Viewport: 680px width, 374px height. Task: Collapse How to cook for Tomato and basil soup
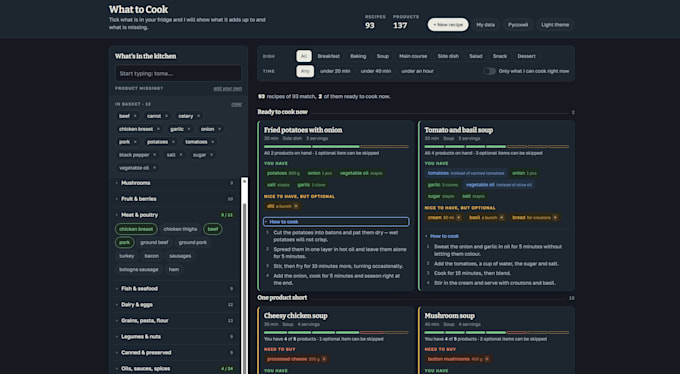pos(497,236)
